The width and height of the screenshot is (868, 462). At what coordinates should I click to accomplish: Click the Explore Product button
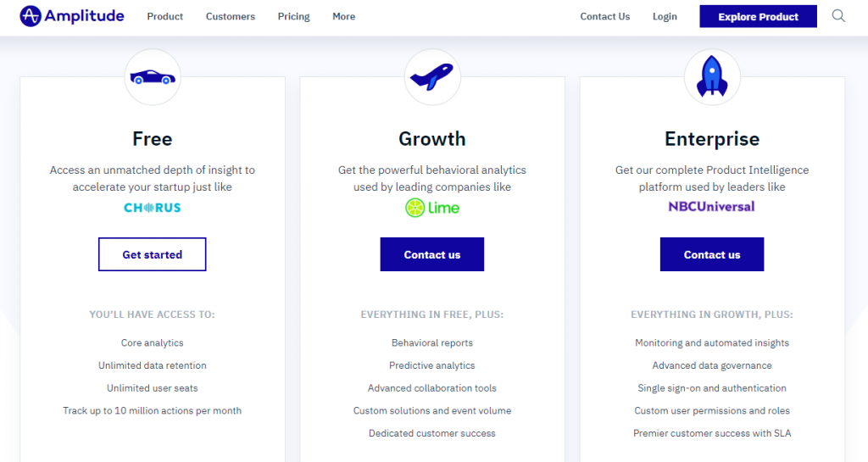coord(759,17)
